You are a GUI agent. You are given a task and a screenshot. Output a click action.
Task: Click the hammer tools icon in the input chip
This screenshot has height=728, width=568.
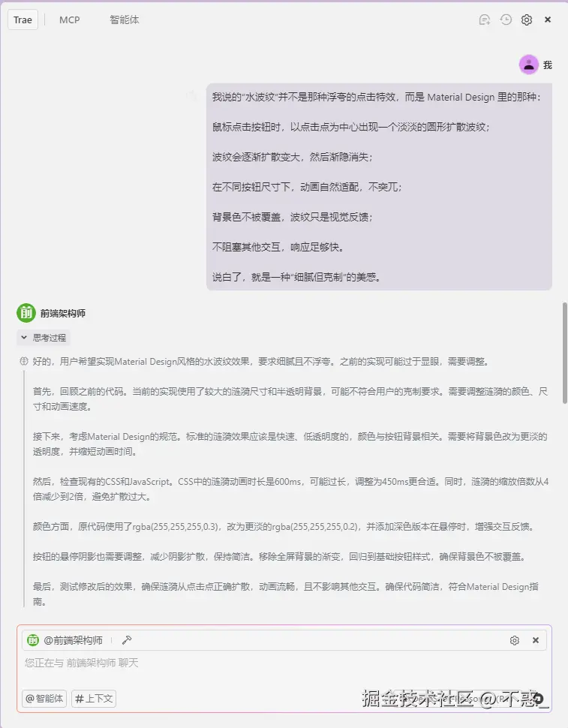(x=126, y=640)
